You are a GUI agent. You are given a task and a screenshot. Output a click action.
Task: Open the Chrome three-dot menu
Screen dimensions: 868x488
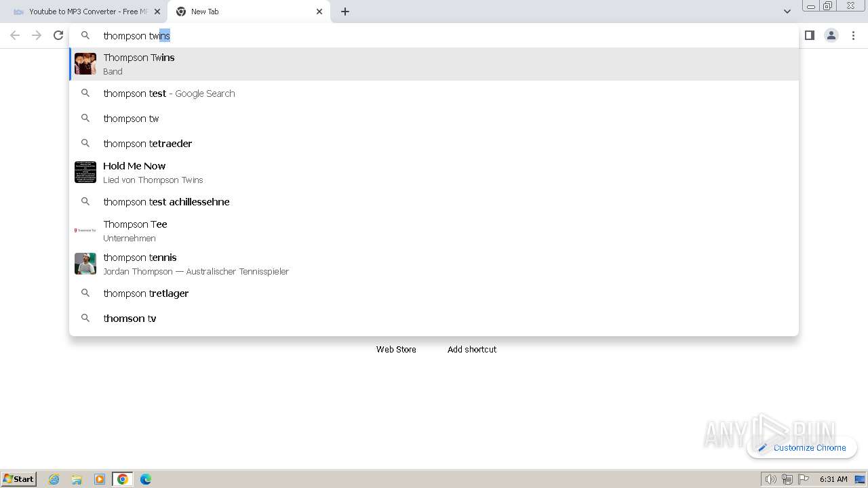(x=853, y=35)
